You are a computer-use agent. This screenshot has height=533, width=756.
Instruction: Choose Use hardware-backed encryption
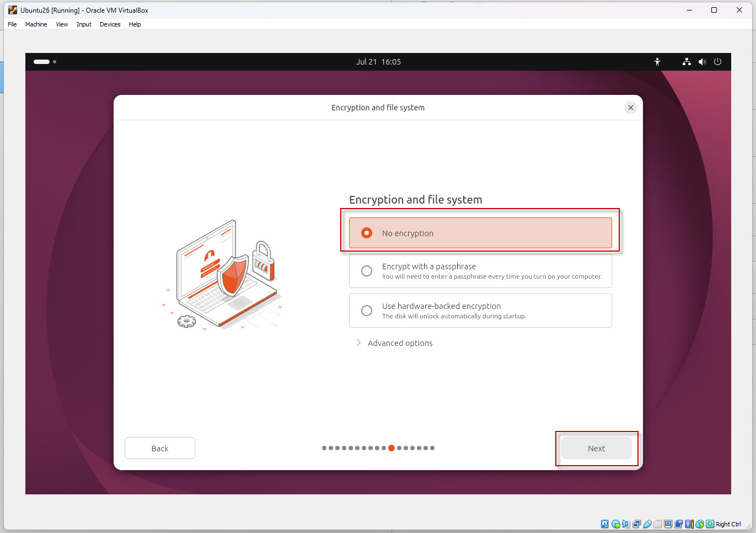click(480, 311)
